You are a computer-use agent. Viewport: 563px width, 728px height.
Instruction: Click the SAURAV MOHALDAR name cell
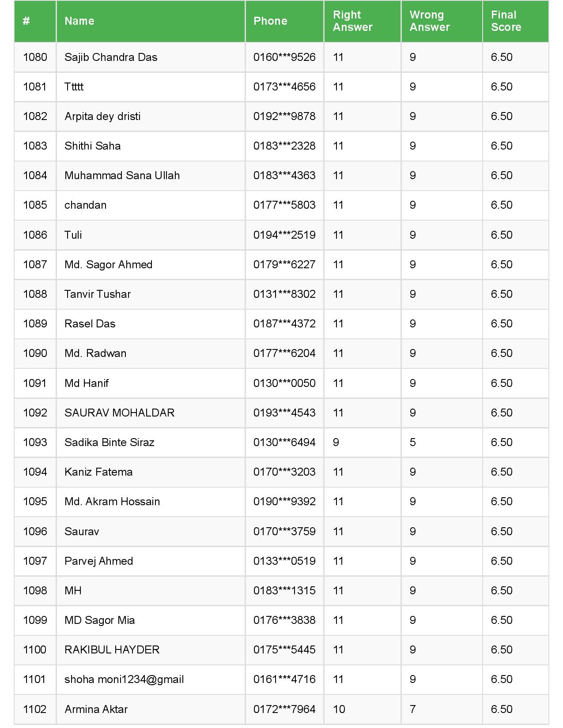pyautogui.click(x=119, y=413)
